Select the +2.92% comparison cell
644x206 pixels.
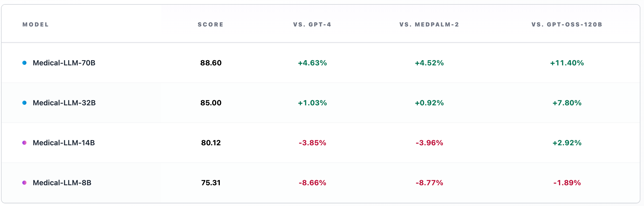click(567, 143)
